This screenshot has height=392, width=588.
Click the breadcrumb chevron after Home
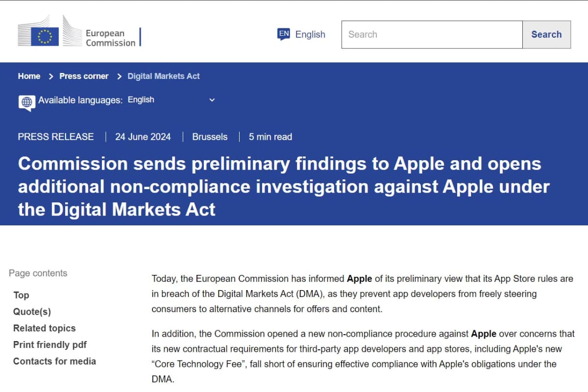[51, 76]
